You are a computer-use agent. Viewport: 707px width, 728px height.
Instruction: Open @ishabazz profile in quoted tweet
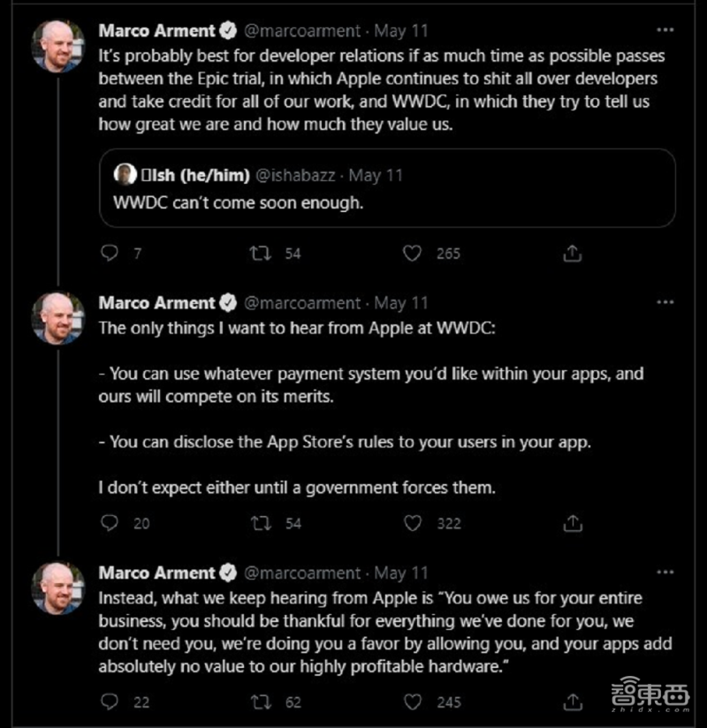(295, 175)
